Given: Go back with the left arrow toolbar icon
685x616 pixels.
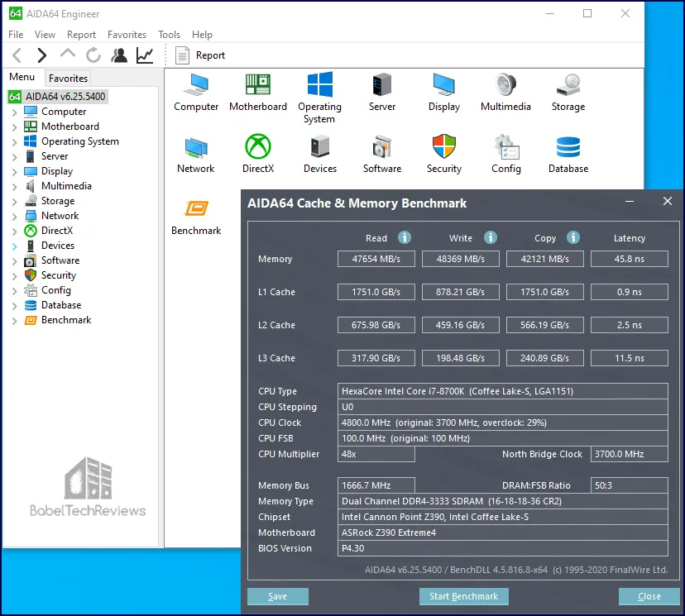Looking at the screenshot, I should [17, 55].
